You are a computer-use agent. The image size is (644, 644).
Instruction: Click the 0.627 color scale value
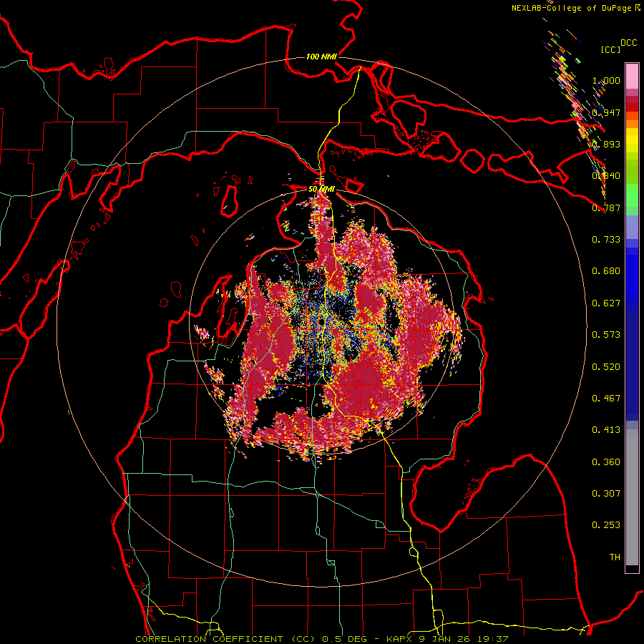click(606, 303)
